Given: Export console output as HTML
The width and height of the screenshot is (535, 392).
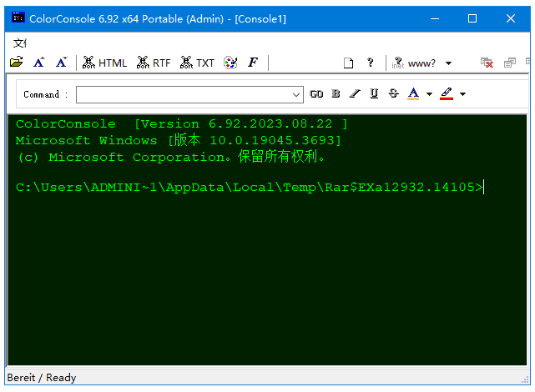Looking at the screenshot, I should [x=105, y=63].
